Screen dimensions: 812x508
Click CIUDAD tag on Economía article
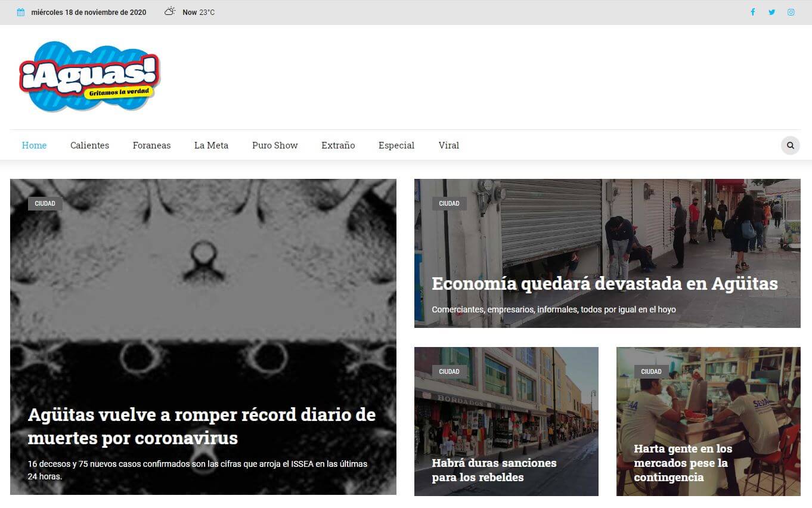click(449, 203)
